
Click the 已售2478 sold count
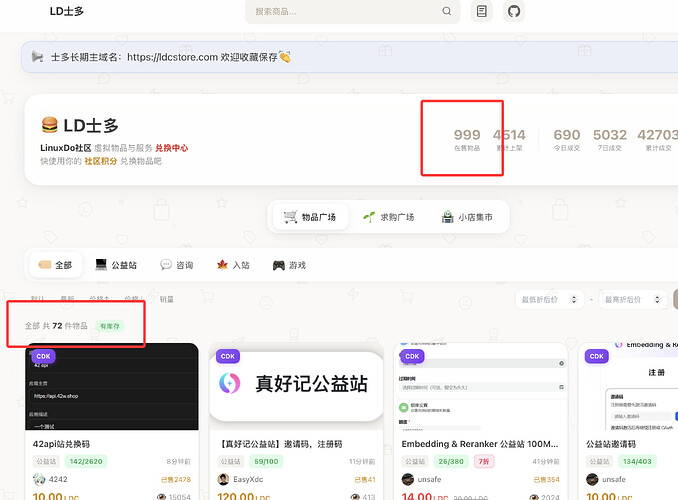click(x=176, y=480)
